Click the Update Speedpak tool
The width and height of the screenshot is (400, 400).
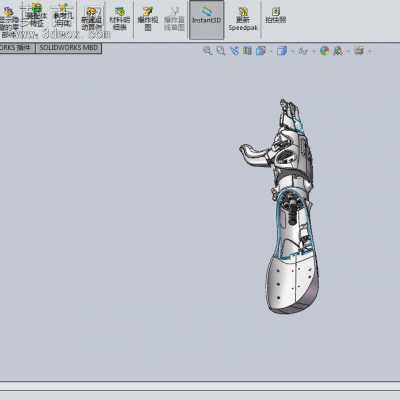[x=243, y=20]
